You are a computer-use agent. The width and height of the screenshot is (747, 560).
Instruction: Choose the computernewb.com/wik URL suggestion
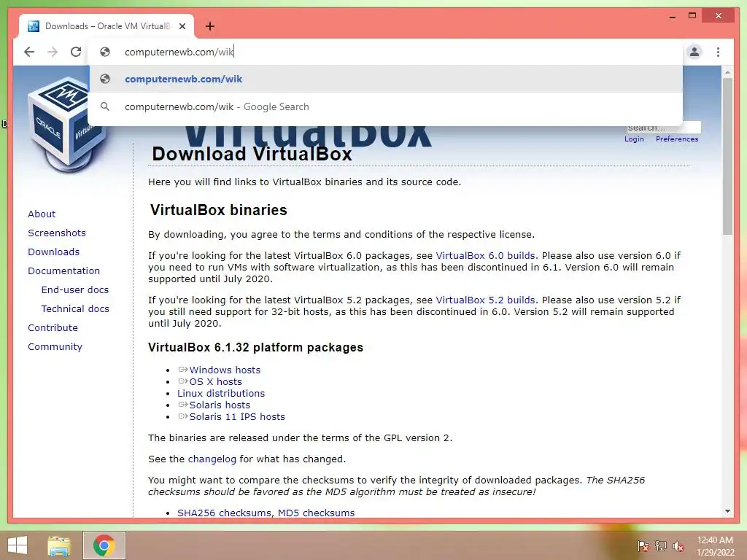pos(385,79)
